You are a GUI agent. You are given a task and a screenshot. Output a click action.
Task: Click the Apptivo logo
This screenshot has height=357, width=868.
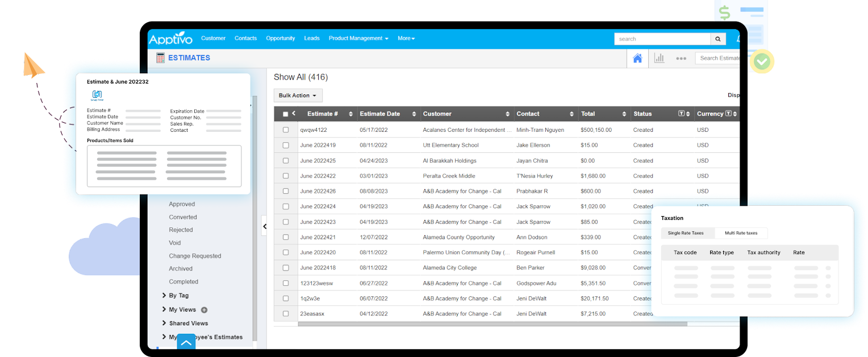[x=170, y=39]
